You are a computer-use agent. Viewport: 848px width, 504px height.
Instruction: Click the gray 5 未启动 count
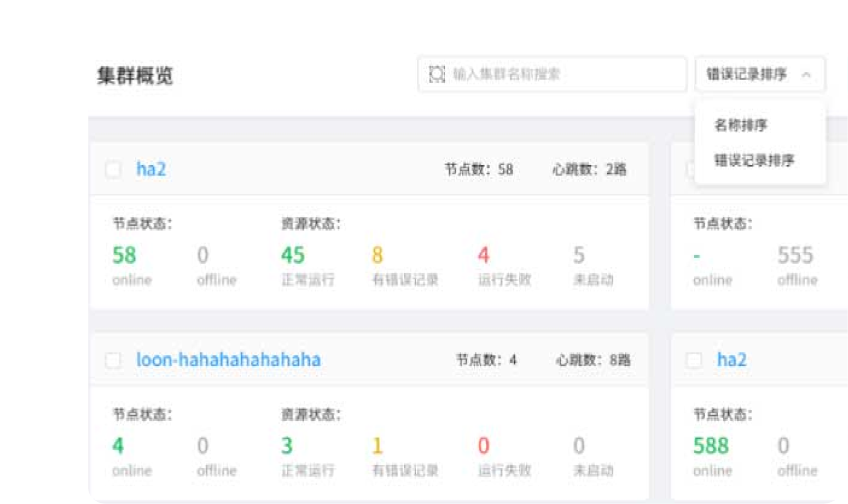(578, 255)
